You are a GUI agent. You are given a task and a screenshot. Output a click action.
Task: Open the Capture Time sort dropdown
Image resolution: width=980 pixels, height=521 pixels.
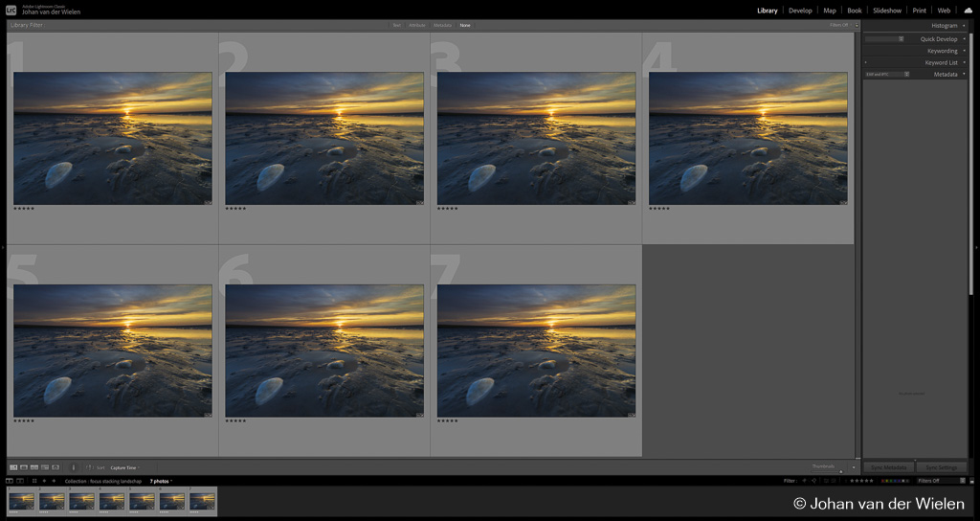tap(124, 467)
